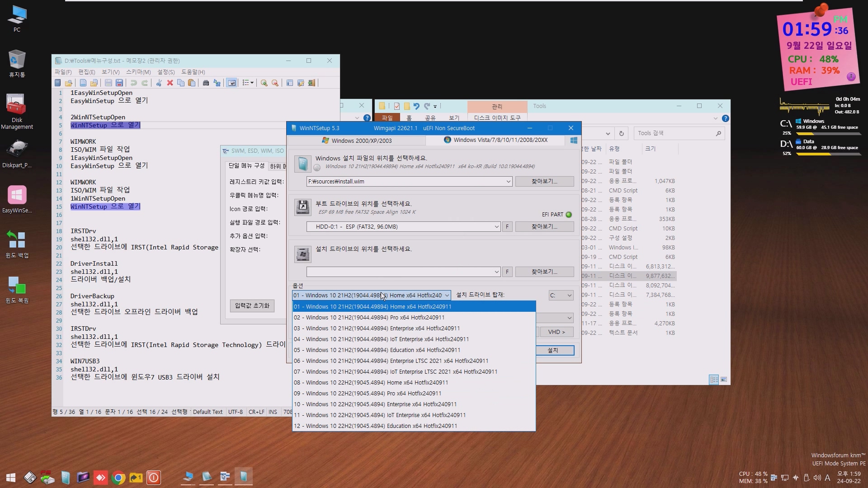Select 06 - Enterprise LTSC 2021 21H2 option

point(414,361)
